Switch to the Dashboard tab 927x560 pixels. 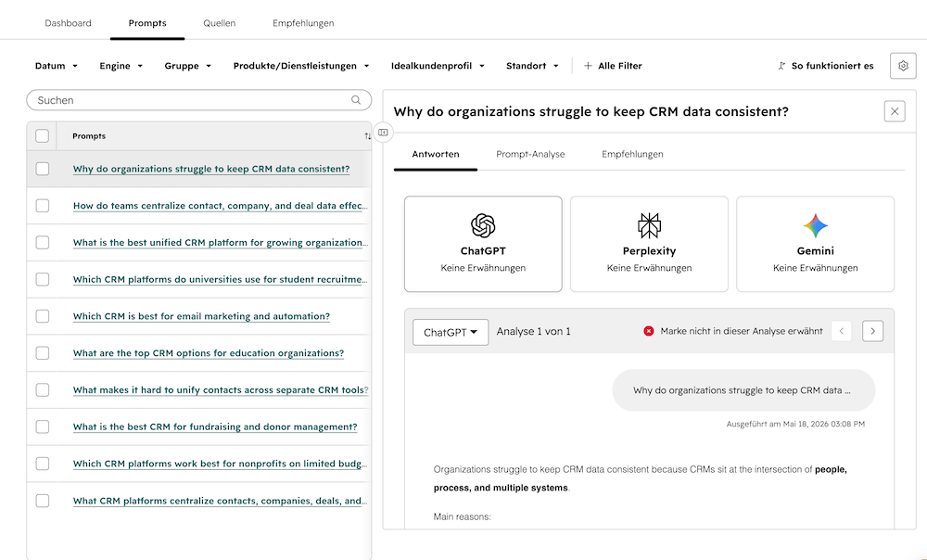(68, 23)
